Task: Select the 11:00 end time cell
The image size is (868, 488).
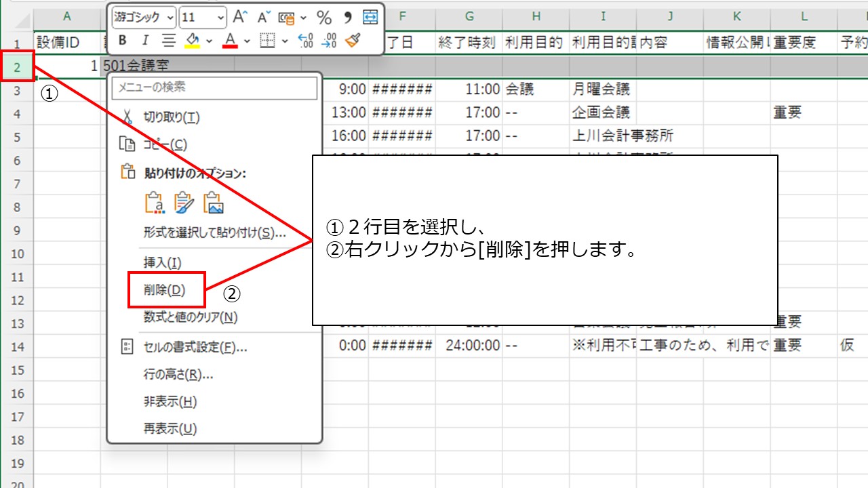Action: point(469,89)
